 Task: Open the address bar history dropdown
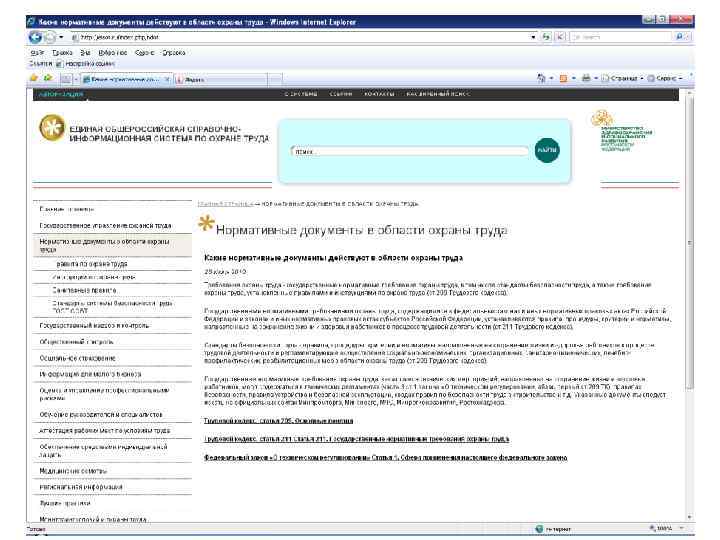(x=533, y=37)
